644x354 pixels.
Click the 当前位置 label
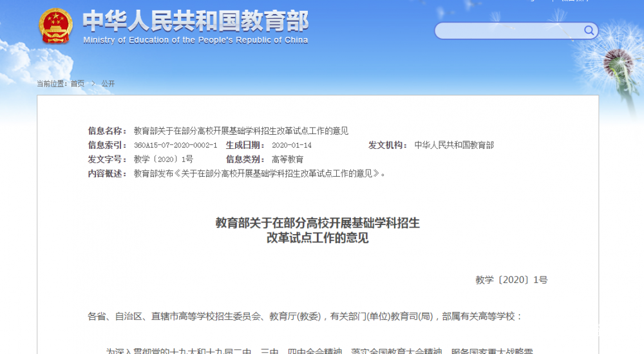(x=52, y=84)
